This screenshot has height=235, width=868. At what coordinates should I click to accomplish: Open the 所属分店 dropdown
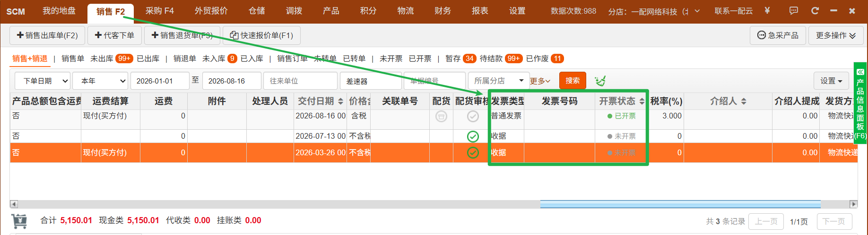pyautogui.click(x=498, y=81)
